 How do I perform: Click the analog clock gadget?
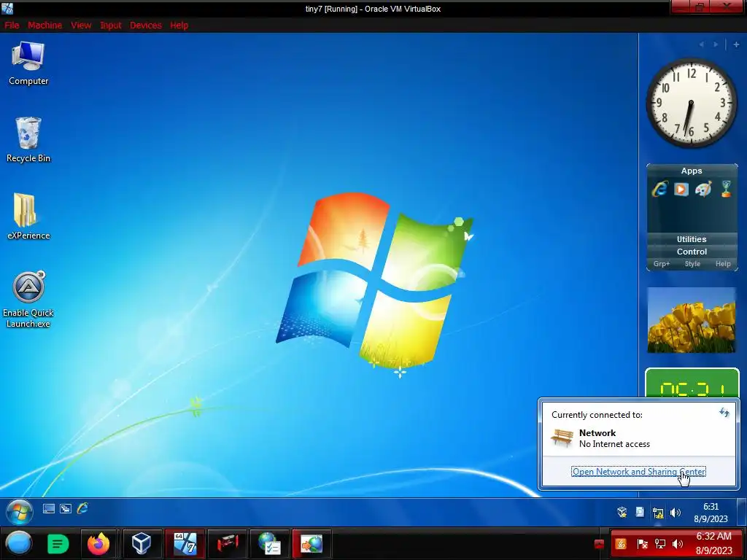pyautogui.click(x=692, y=103)
